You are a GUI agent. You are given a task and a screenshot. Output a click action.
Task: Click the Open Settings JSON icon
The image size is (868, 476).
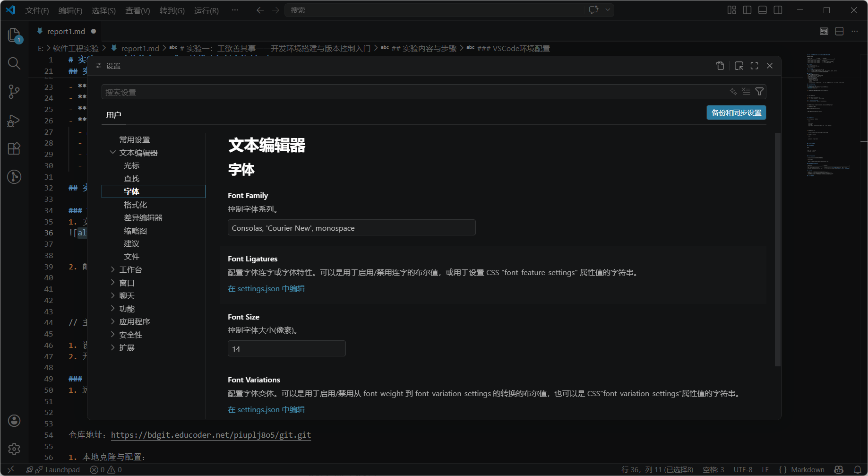click(x=720, y=66)
